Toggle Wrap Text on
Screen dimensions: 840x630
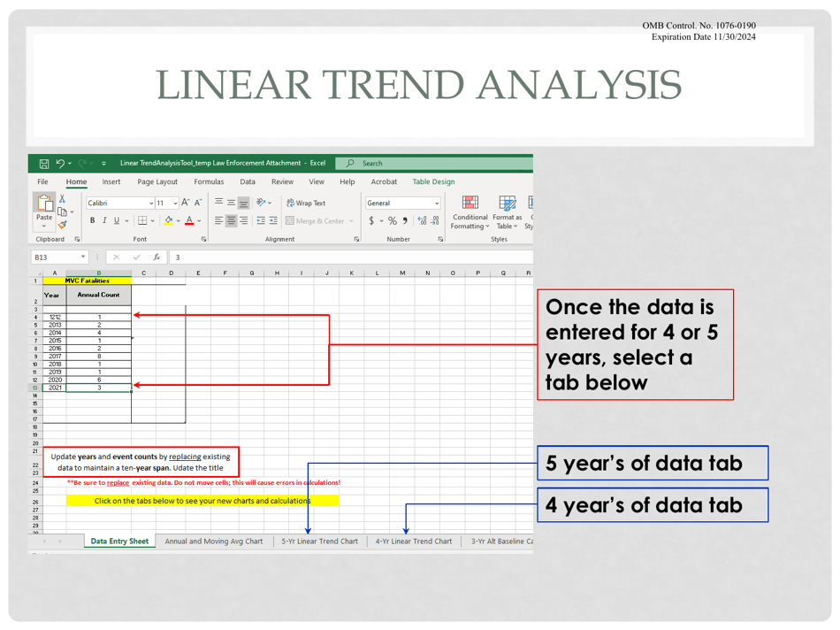305,204
